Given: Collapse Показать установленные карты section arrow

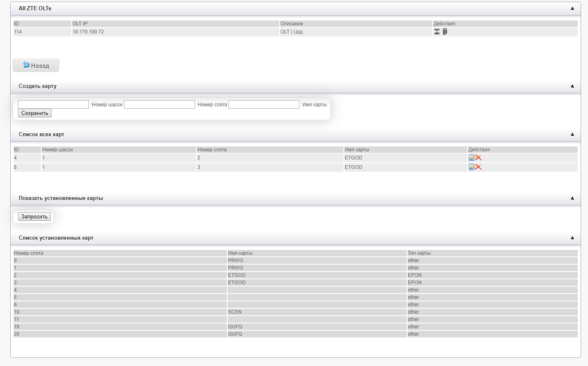Looking at the screenshot, I should [572, 198].
